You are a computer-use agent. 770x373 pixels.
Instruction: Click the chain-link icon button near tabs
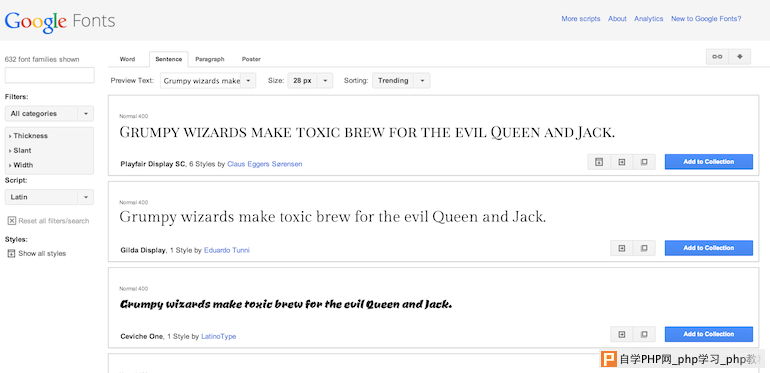point(717,57)
